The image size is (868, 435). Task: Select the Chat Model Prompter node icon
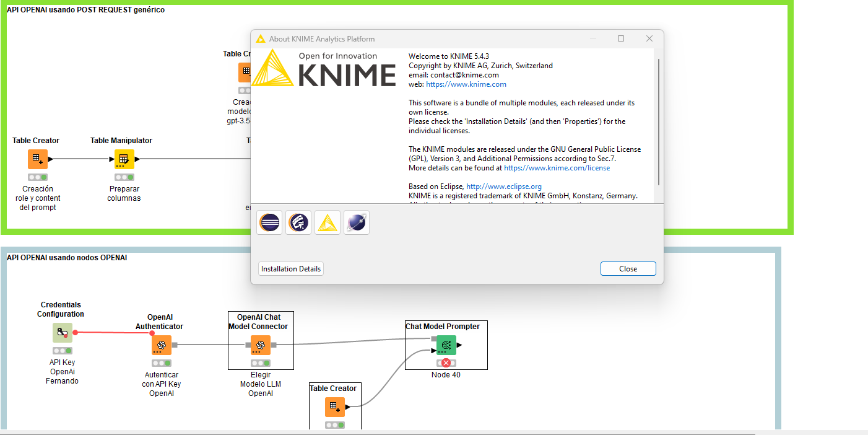click(446, 345)
